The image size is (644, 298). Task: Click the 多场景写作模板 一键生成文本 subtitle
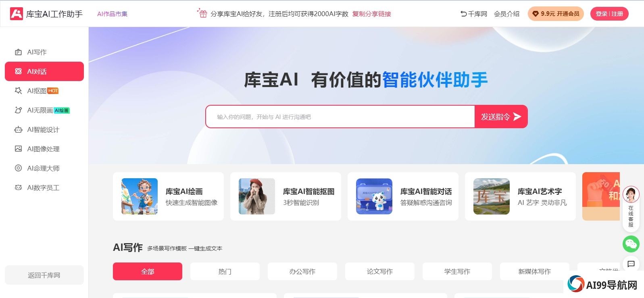(185, 248)
